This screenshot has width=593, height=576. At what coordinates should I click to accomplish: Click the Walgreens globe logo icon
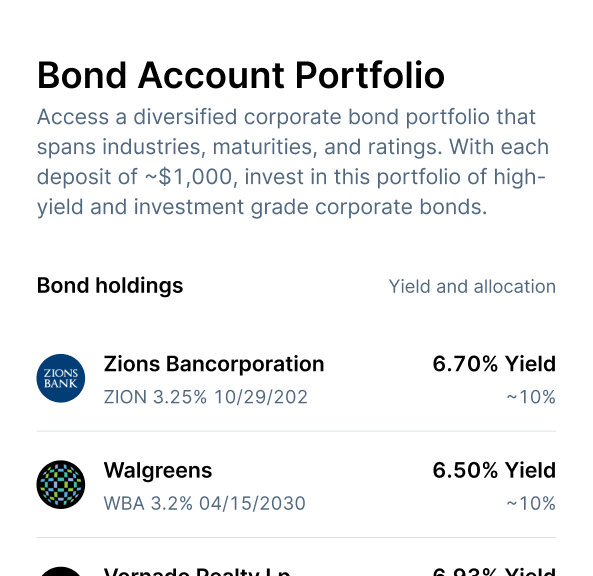(61, 484)
